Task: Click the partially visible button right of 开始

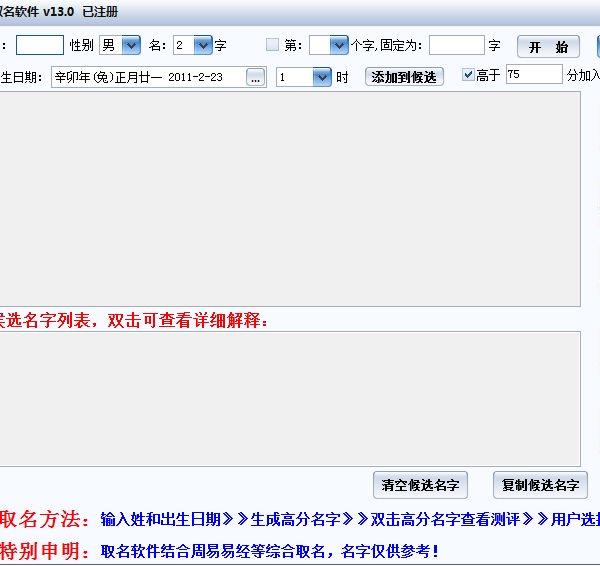Action: [597, 46]
